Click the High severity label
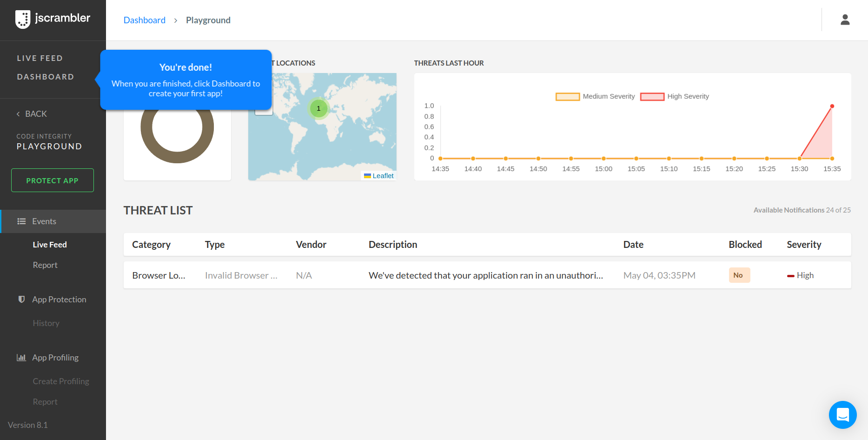The width and height of the screenshot is (868, 440). click(805, 275)
